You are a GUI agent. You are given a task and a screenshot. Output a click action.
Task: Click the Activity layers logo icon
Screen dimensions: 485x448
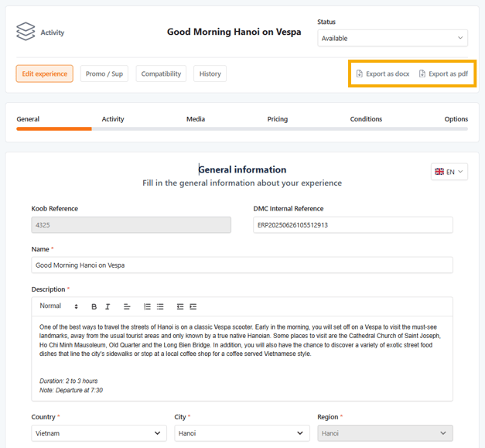pos(26,32)
